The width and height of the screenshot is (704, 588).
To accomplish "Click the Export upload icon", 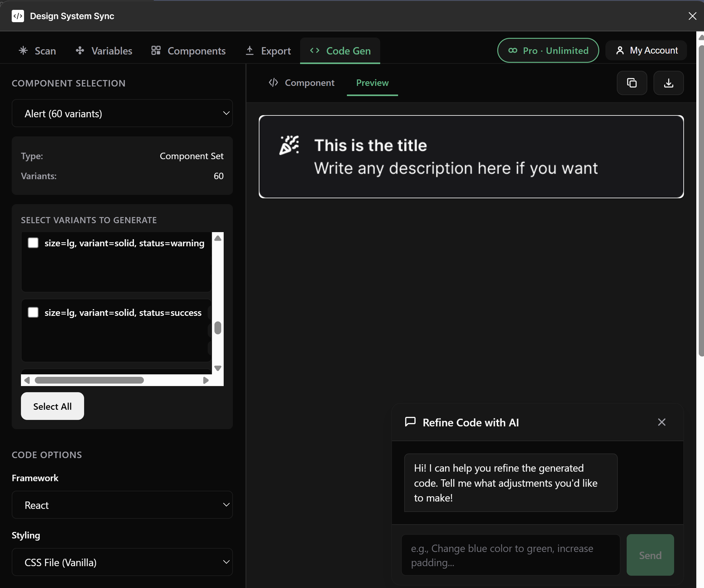I will click(x=250, y=50).
